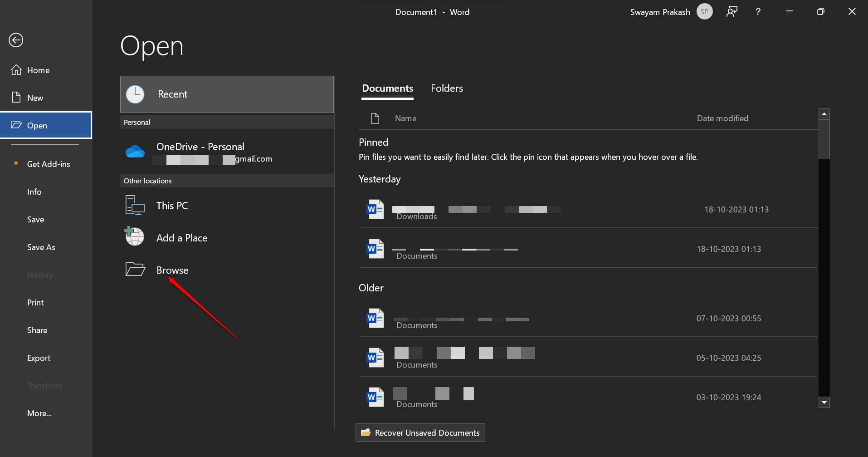
Task: Click the scrollbar down arrow
Action: click(824, 402)
